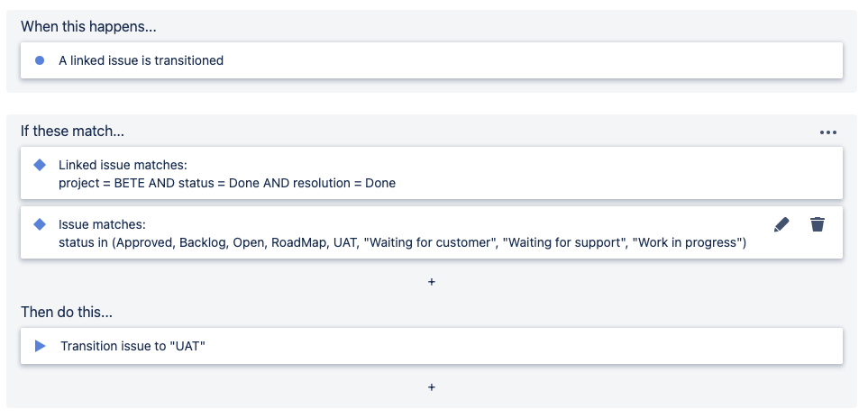This screenshot has width=868, height=418.
Task: Select the 'A linked issue is transitioned' trigger
Action: (141, 60)
